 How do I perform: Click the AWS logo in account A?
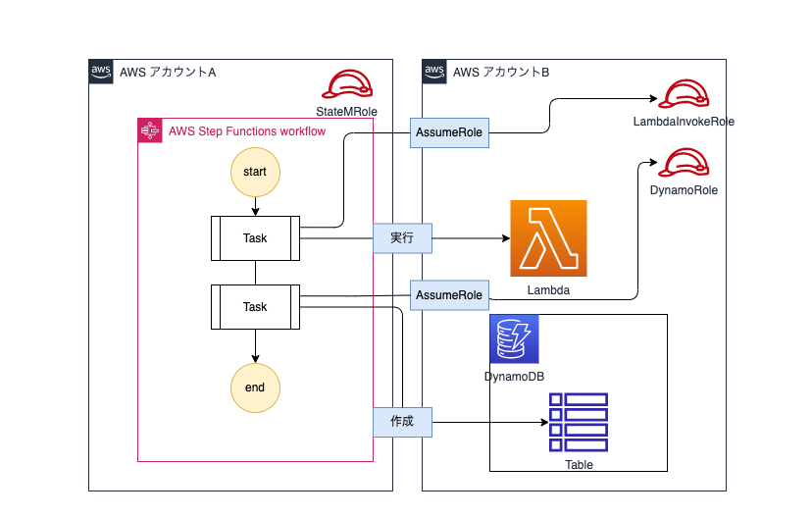coord(101,72)
